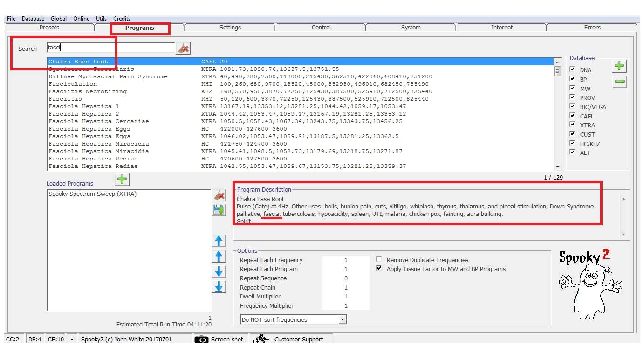This screenshot has width=644, height=347.
Task: Move loaded program up one position
Action: coord(219,256)
